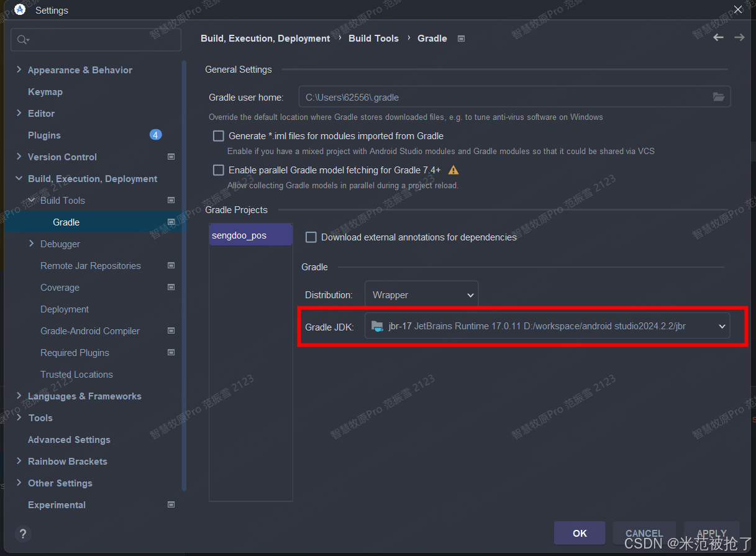Click the warning triangle beside parallel fetching option
The width and height of the screenshot is (756, 556).
pos(453,169)
